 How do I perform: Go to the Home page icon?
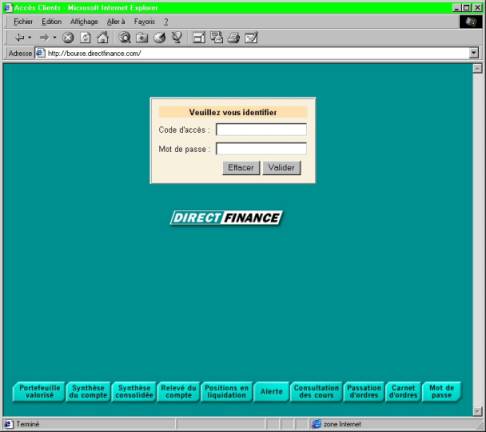103,38
